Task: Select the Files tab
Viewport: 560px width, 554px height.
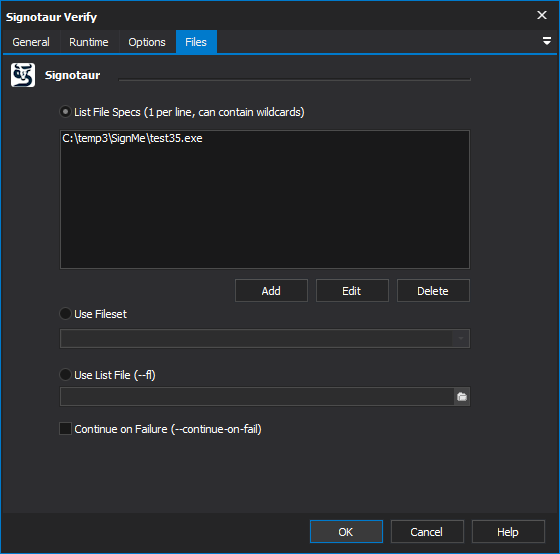Action: click(196, 42)
